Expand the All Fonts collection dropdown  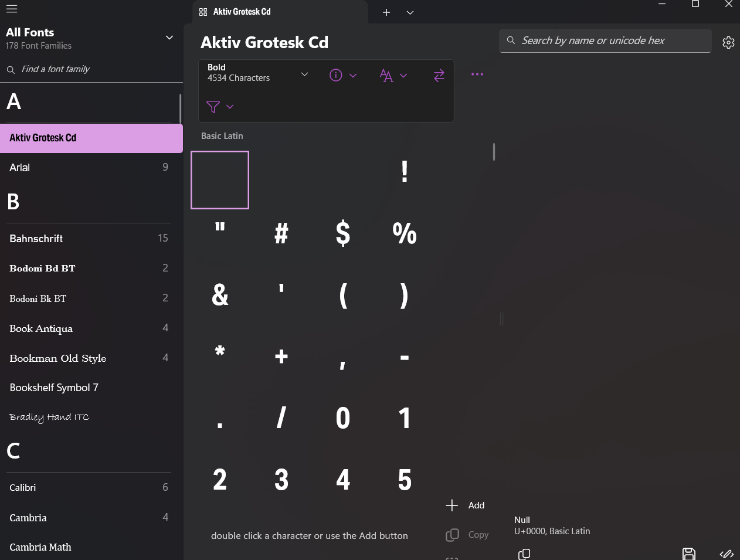(x=169, y=38)
